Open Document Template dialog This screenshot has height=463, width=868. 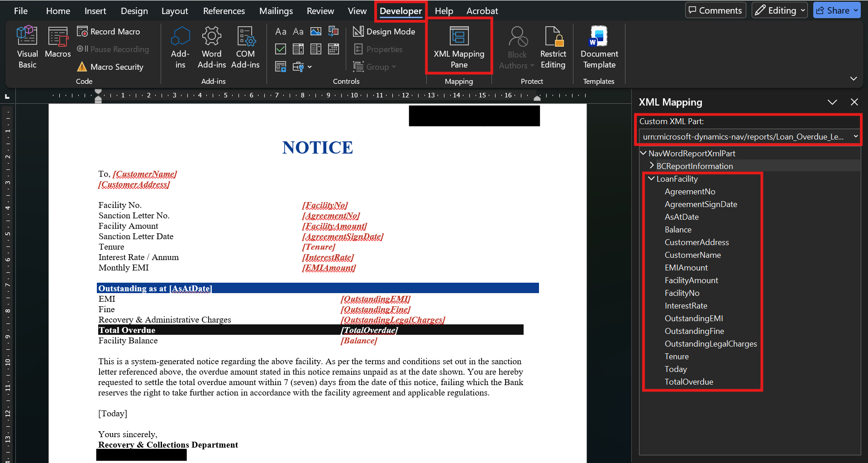coord(599,47)
